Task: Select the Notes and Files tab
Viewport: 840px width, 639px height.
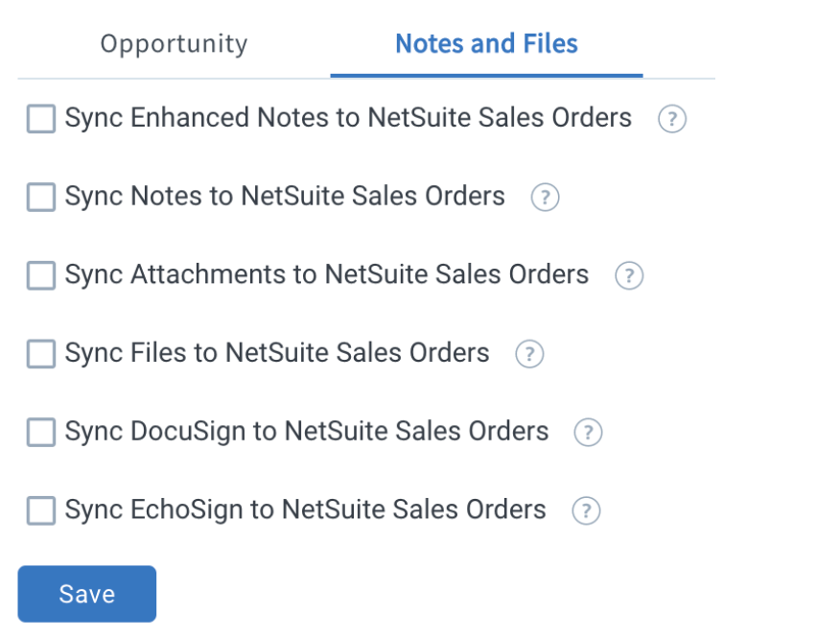Action: pyautogui.click(x=486, y=44)
